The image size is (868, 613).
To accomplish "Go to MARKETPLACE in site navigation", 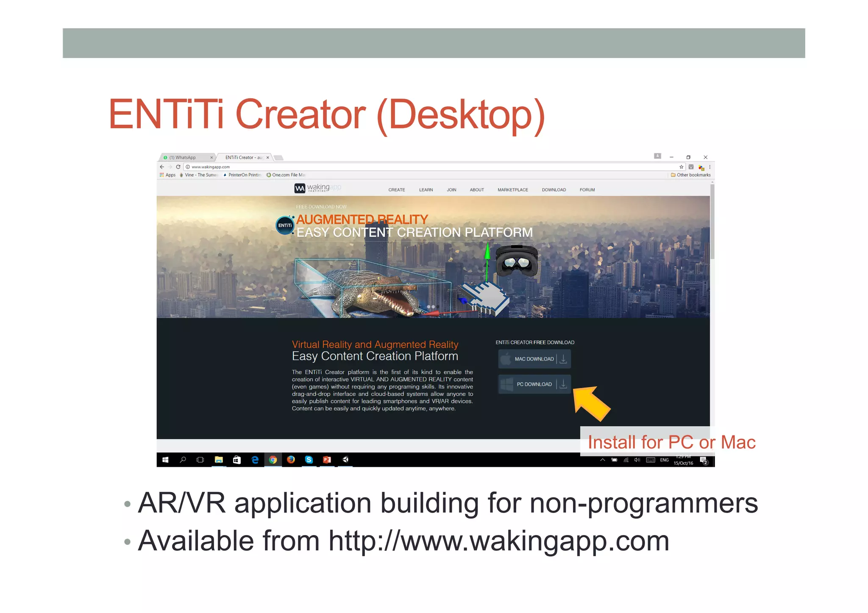I will (x=513, y=190).
